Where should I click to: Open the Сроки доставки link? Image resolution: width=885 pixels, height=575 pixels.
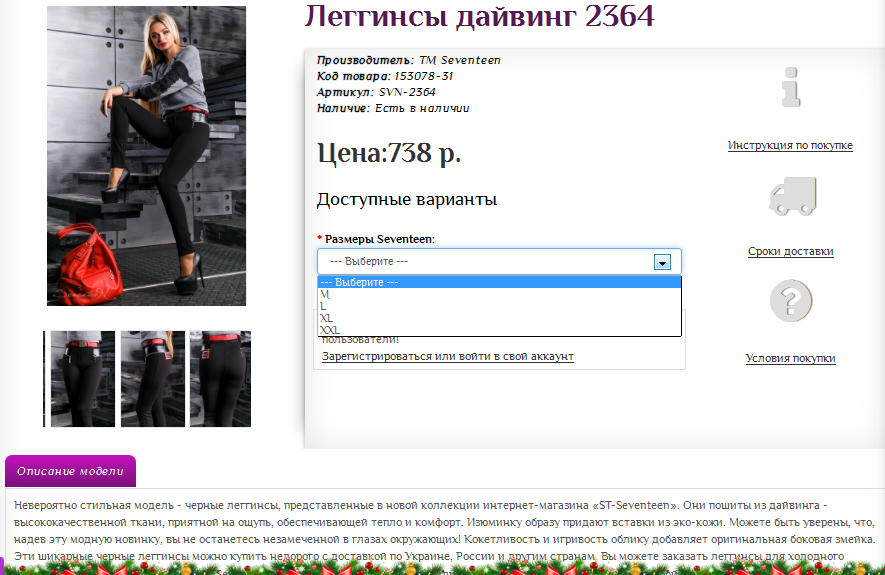click(x=790, y=251)
